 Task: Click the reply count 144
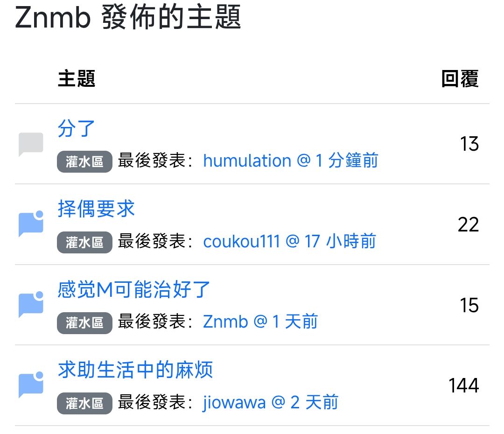point(463,385)
